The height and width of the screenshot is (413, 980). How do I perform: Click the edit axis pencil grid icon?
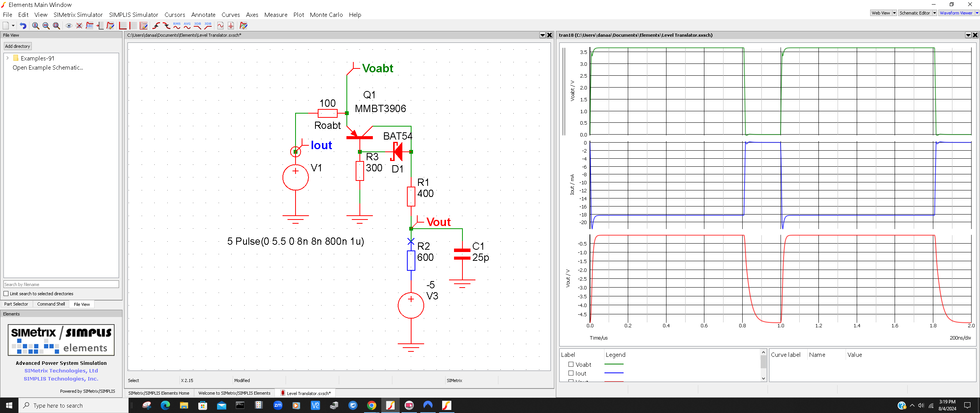tap(144, 26)
